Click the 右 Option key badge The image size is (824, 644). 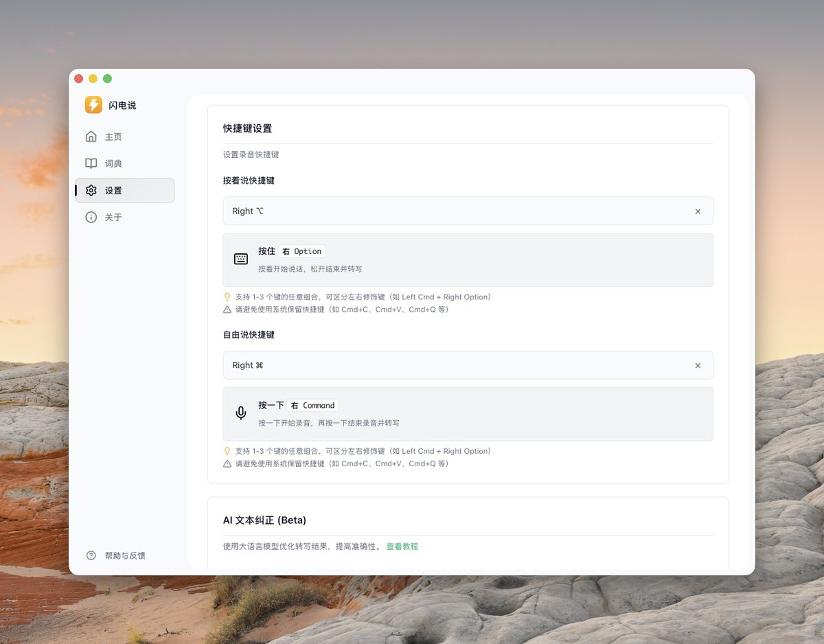pyautogui.click(x=302, y=251)
